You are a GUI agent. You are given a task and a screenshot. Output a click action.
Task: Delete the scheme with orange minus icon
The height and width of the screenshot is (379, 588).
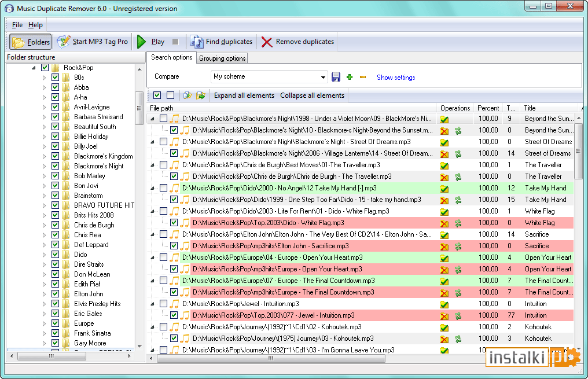(x=363, y=77)
